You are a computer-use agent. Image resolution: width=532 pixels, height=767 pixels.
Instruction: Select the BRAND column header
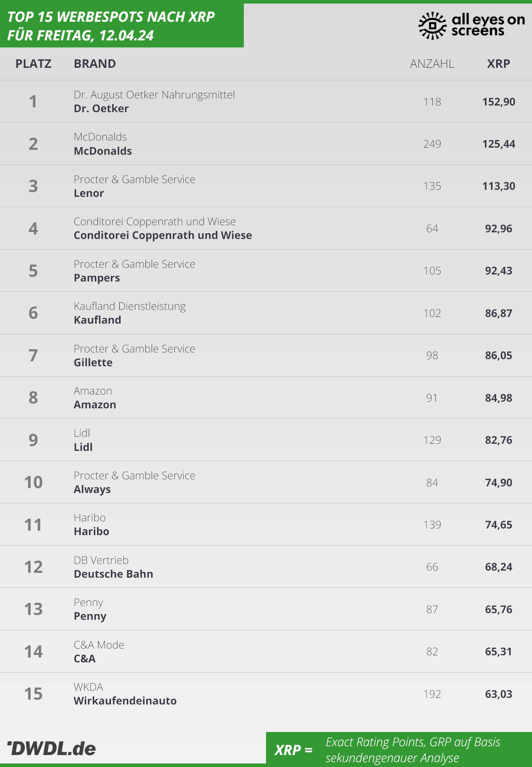(x=95, y=64)
